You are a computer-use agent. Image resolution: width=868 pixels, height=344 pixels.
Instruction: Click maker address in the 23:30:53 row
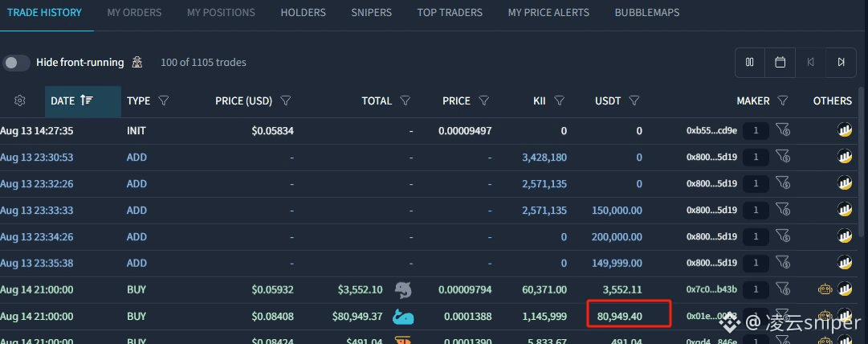(711, 158)
